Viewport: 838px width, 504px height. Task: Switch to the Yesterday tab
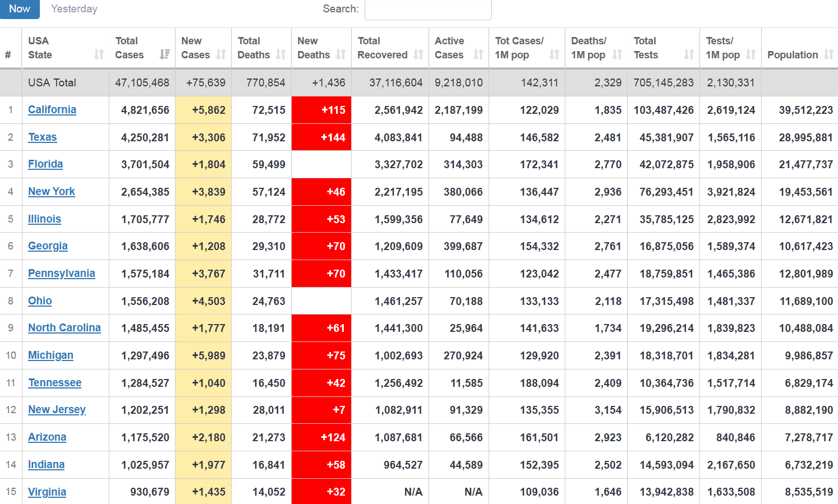74,9
